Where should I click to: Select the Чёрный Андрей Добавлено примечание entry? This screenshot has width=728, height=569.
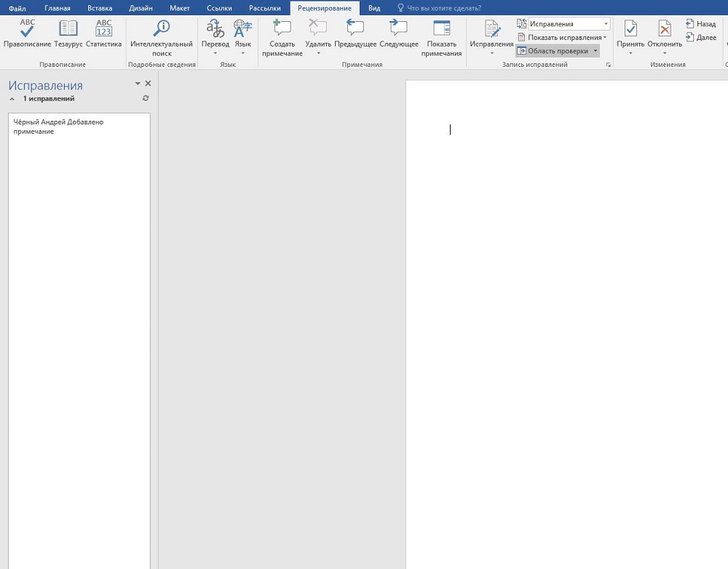click(58, 127)
